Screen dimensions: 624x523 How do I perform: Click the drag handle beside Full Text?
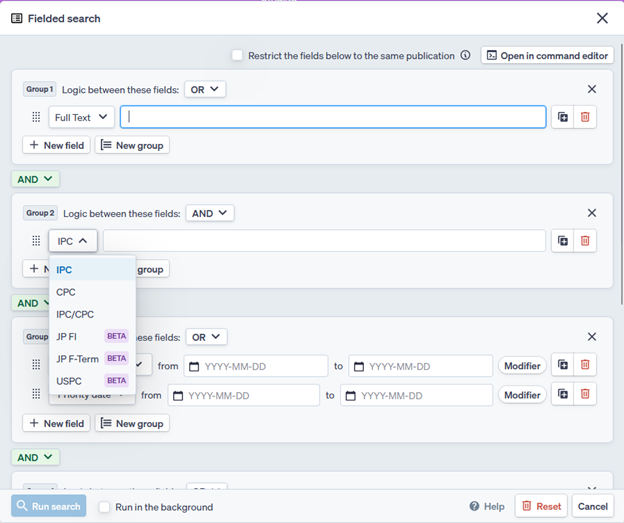tap(36, 117)
